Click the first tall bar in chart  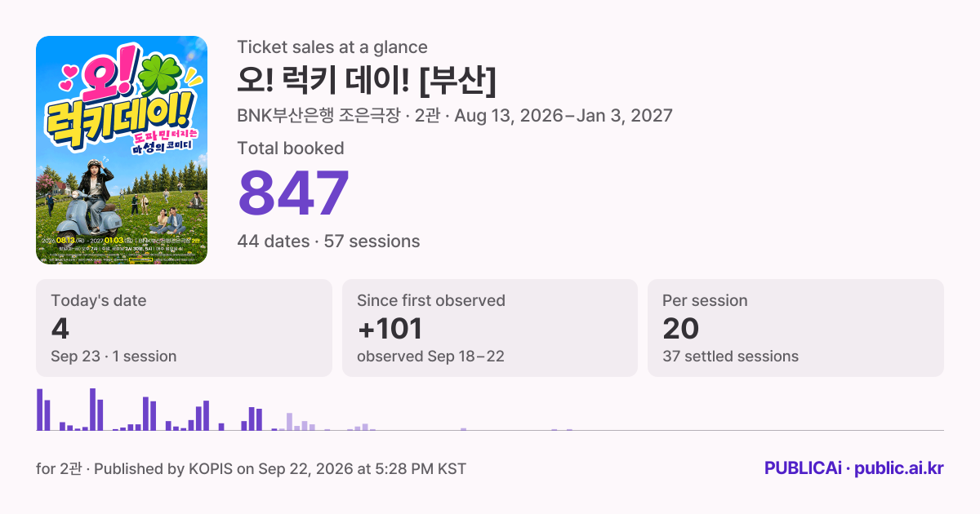click(39, 410)
